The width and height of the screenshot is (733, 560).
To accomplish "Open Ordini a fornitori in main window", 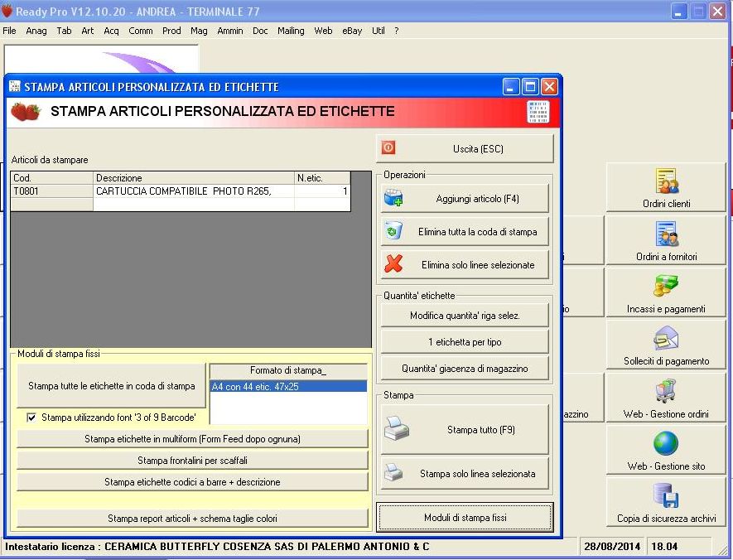I will [666, 240].
